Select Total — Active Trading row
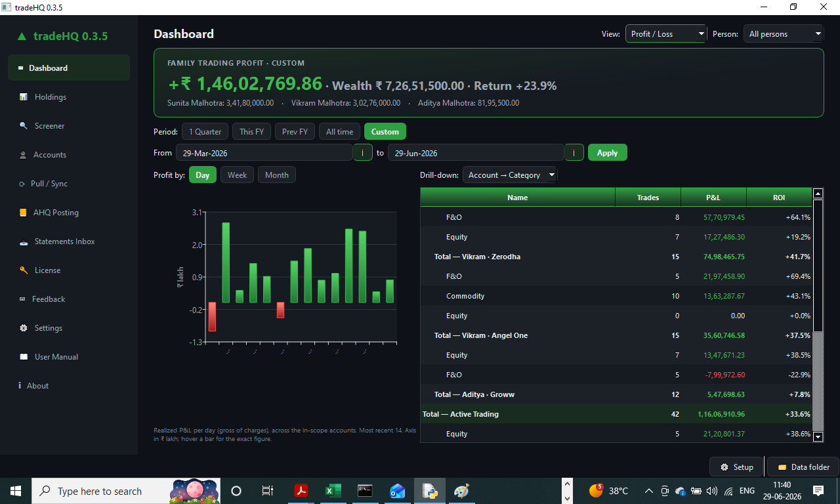The image size is (840, 504). pos(616,414)
